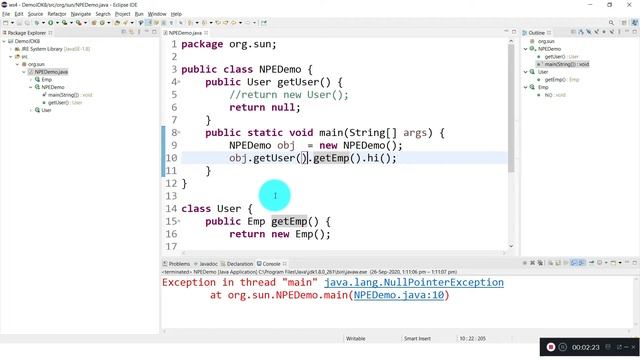Viewport: 640px width, 360px height.
Task: Expand JRE System Library node
Action: click(x=11, y=49)
